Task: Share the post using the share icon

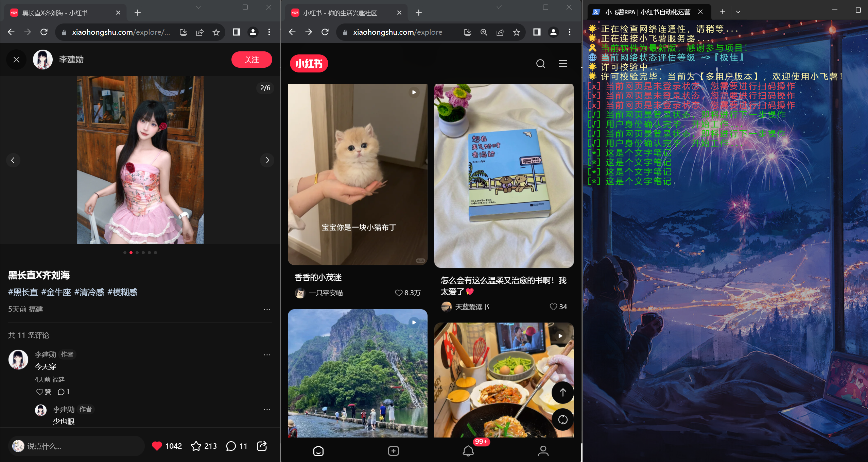Action: [262, 446]
